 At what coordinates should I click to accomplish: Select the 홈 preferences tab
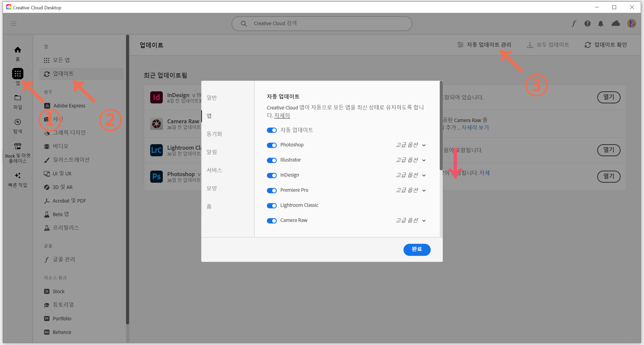click(x=209, y=206)
